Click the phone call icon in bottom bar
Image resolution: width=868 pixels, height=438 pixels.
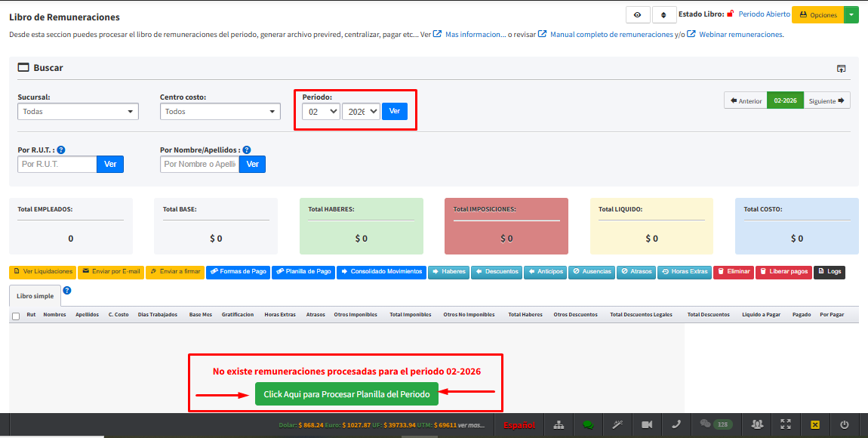point(676,424)
